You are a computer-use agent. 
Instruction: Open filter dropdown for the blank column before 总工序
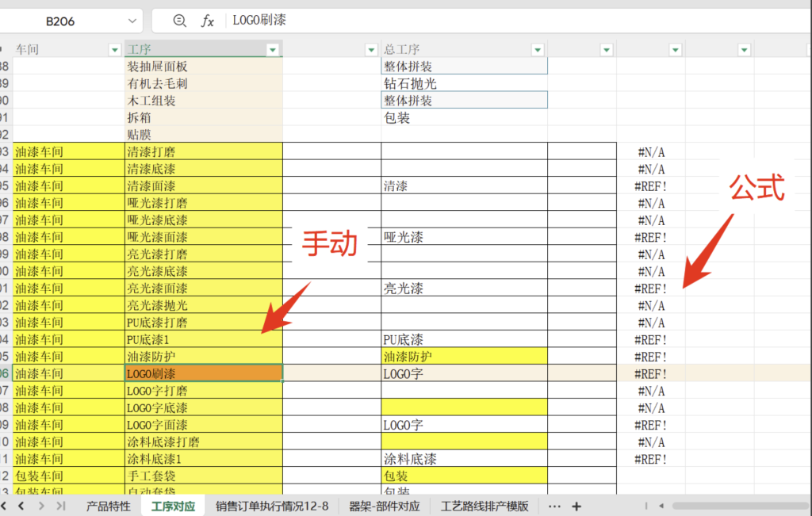(x=371, y=50)
